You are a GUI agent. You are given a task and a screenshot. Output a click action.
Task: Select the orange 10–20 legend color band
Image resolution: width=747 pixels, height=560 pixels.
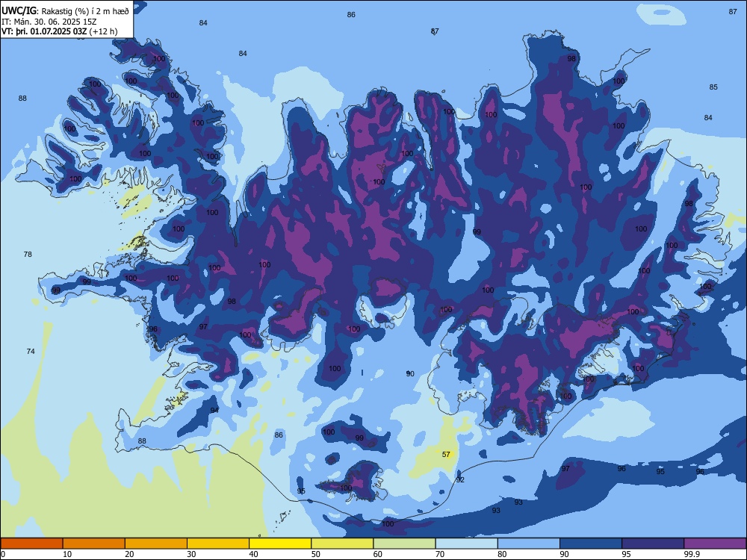click(94, 544)
